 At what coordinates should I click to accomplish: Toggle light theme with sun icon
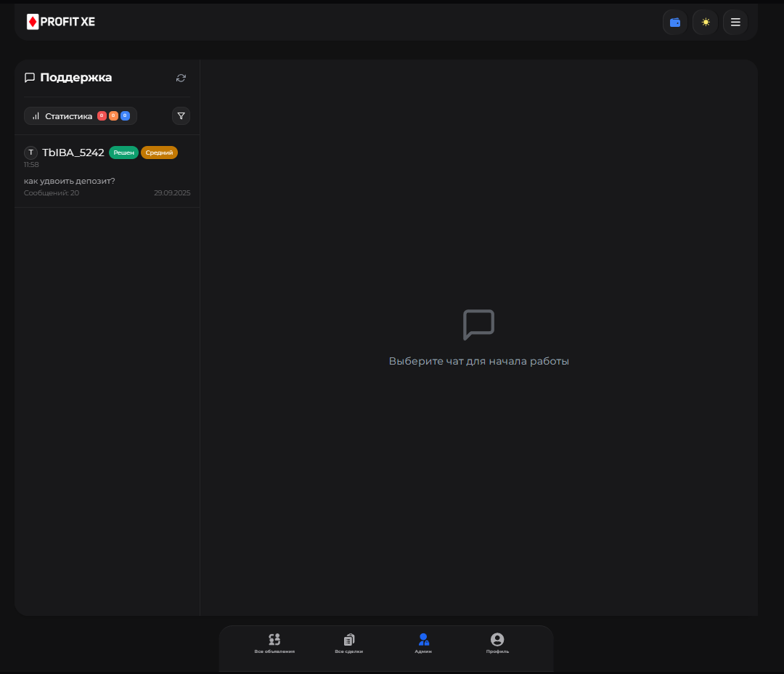tap(705, 22)
